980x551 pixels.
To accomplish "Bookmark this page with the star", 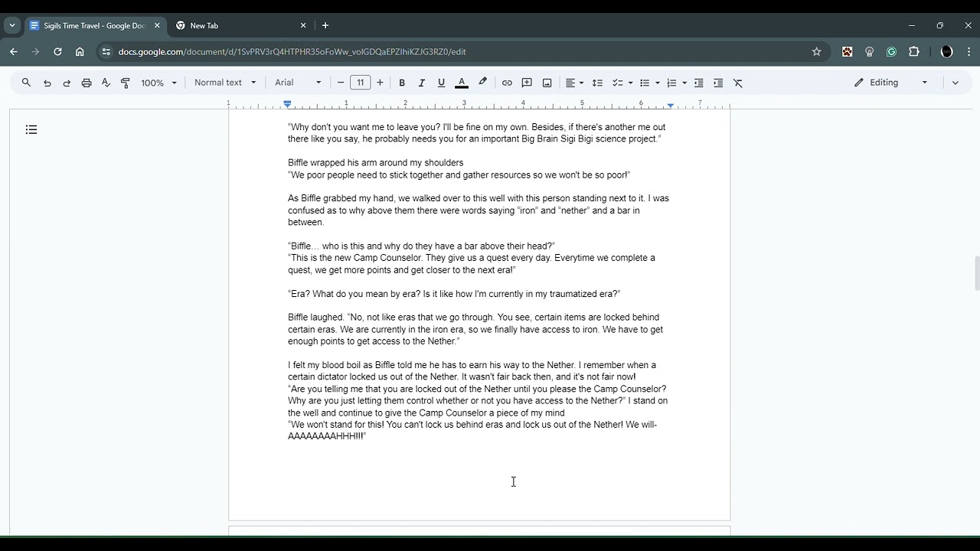I will (816, 52).
